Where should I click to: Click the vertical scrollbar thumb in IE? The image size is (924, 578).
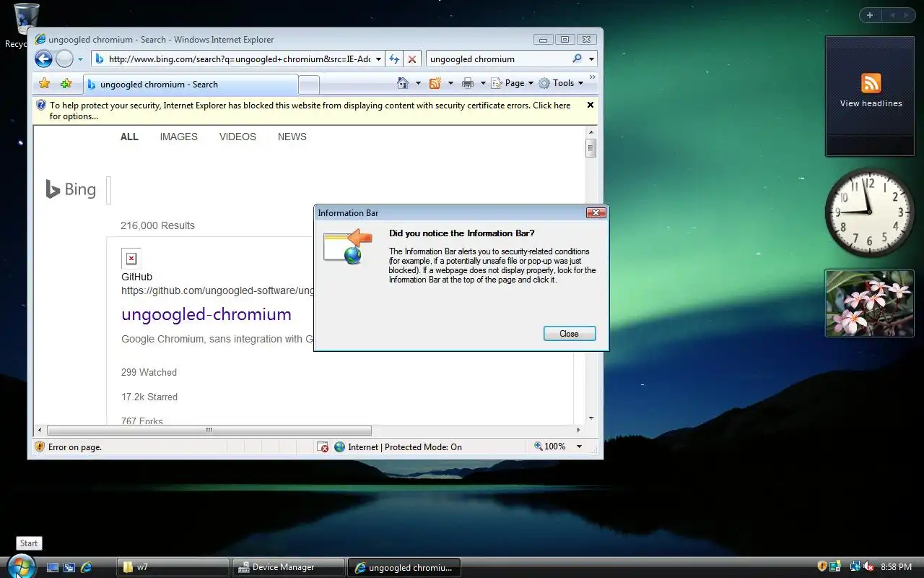click(590, 149)
